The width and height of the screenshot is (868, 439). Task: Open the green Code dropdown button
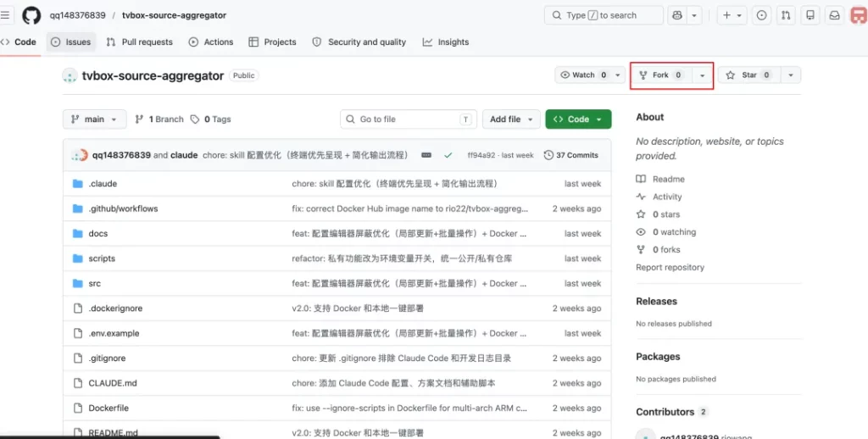pos(578,119)
